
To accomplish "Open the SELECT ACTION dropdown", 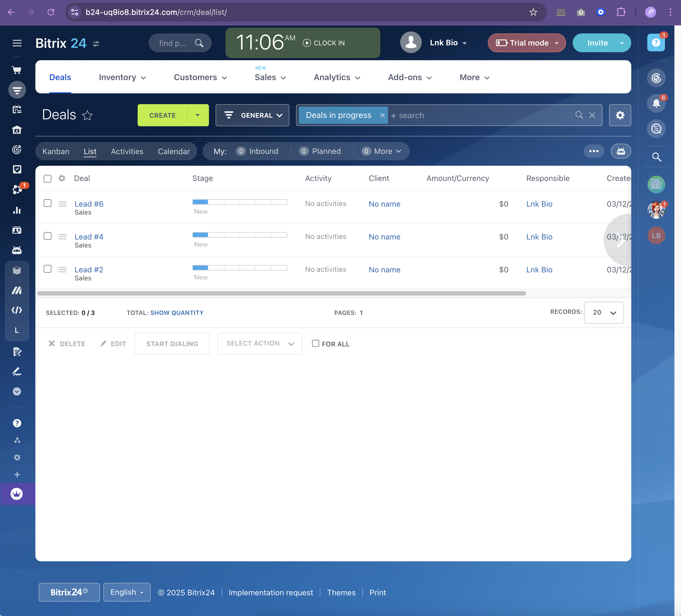I will click(260, 344).
